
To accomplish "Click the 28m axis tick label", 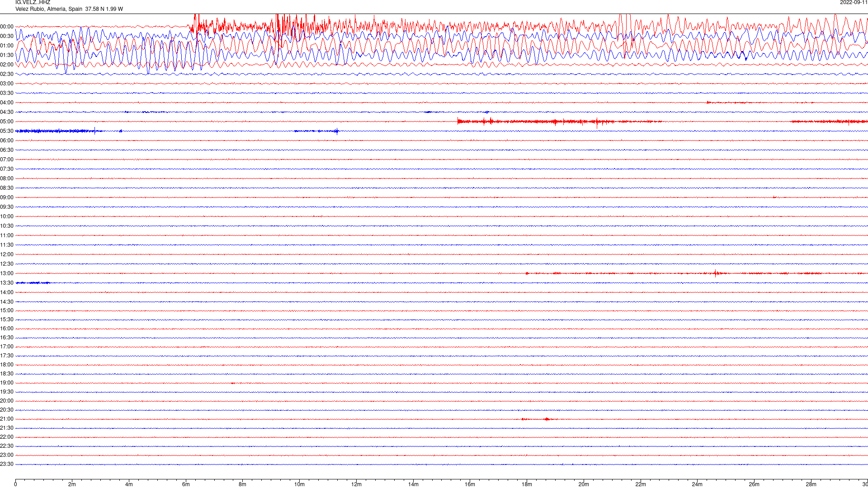I will [x=811, y=484].
